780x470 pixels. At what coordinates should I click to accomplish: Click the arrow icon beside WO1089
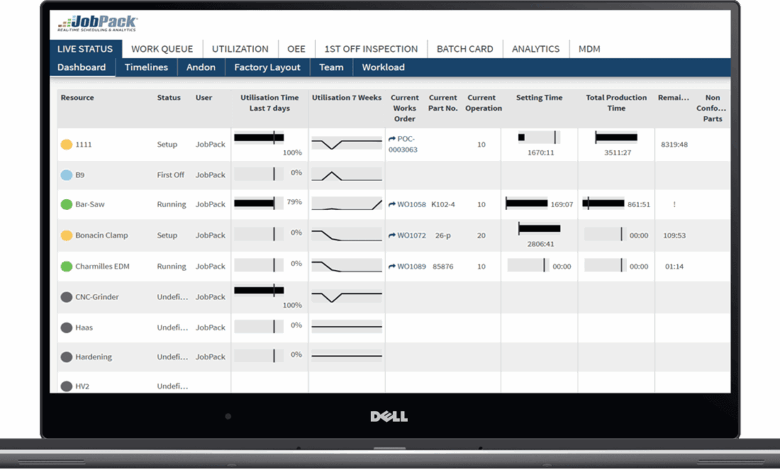pyautogui.click(x=392, y=267)
